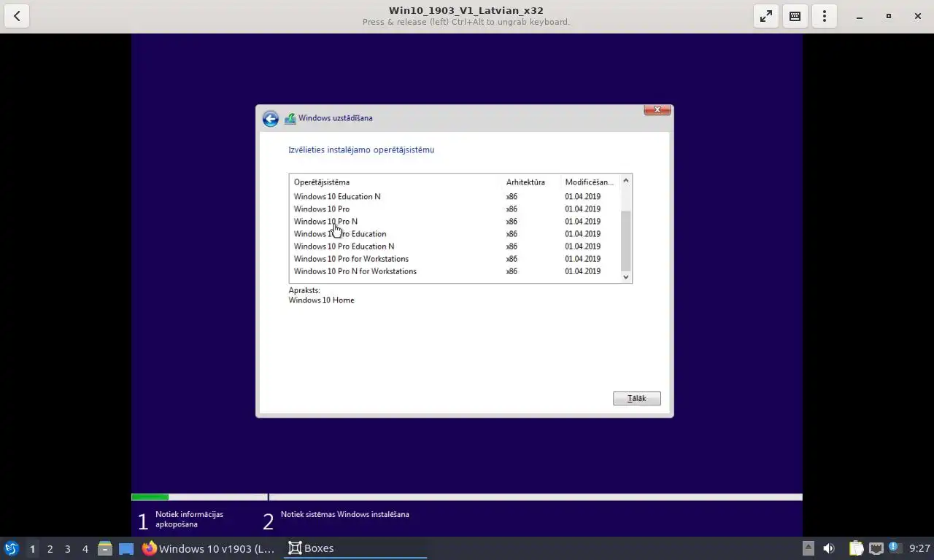934x560 pixels.
Task: Click the Windows setup icon in dialog title
Action: point(290,118)
